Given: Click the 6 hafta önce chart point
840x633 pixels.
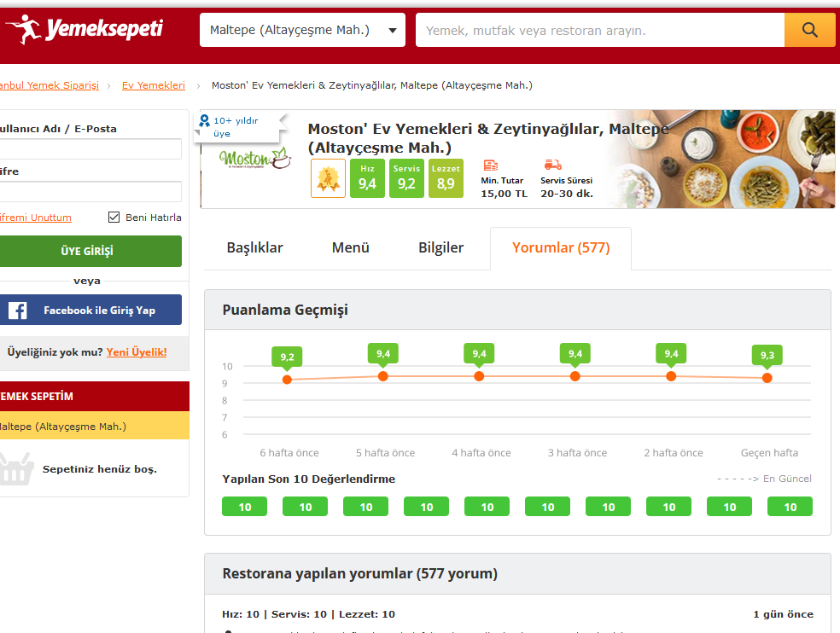Looking at the screenshot, I should [287, 380].
